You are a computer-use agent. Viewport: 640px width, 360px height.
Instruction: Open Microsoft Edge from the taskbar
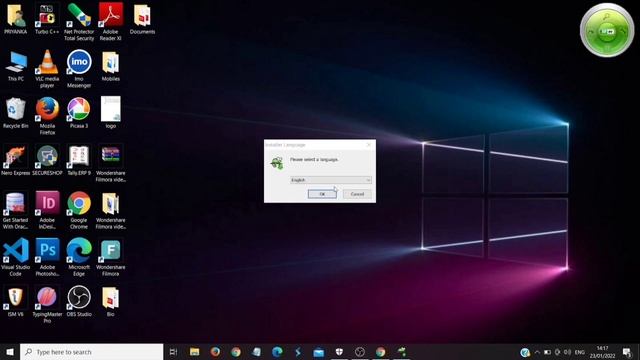[277, 352]
